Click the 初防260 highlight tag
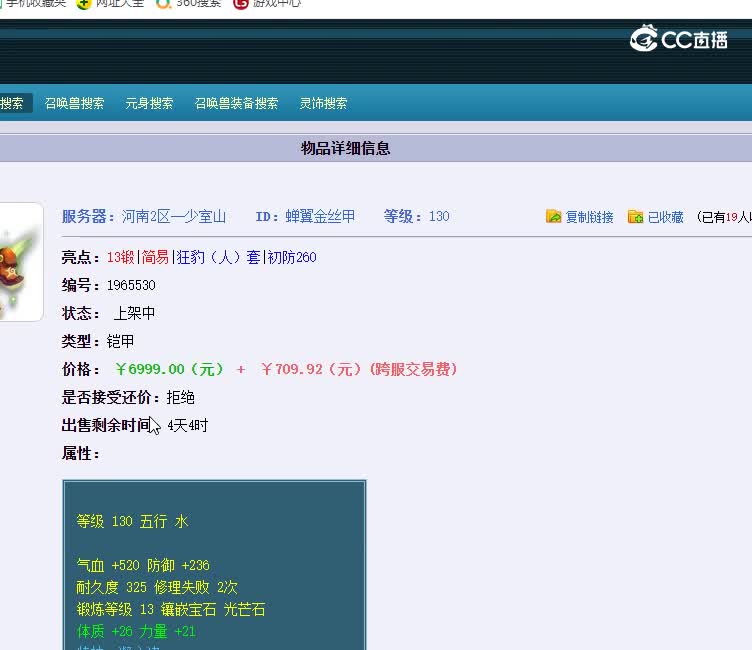The height and width of the screenshot is (650, 752). pos(292,258)
